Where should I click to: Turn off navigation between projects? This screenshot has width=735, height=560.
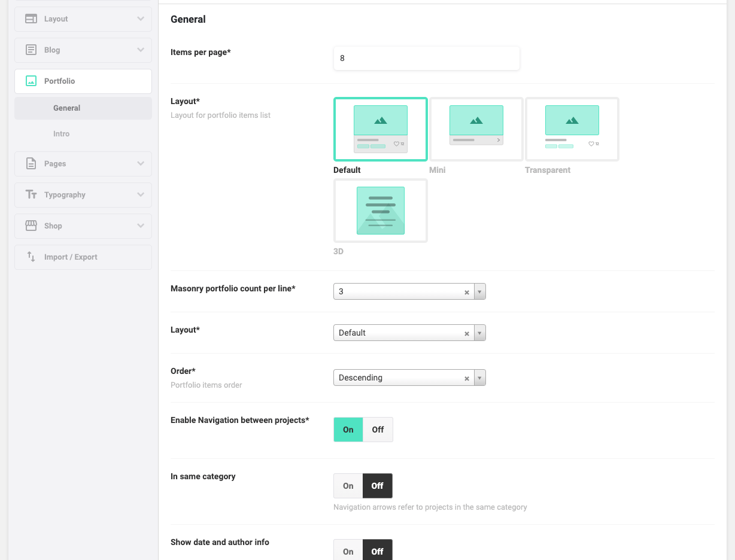378,430
